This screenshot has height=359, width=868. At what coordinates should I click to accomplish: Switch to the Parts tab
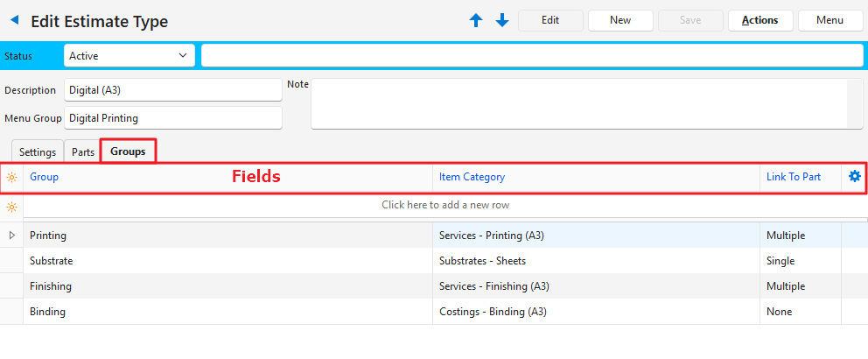point(83,151)
